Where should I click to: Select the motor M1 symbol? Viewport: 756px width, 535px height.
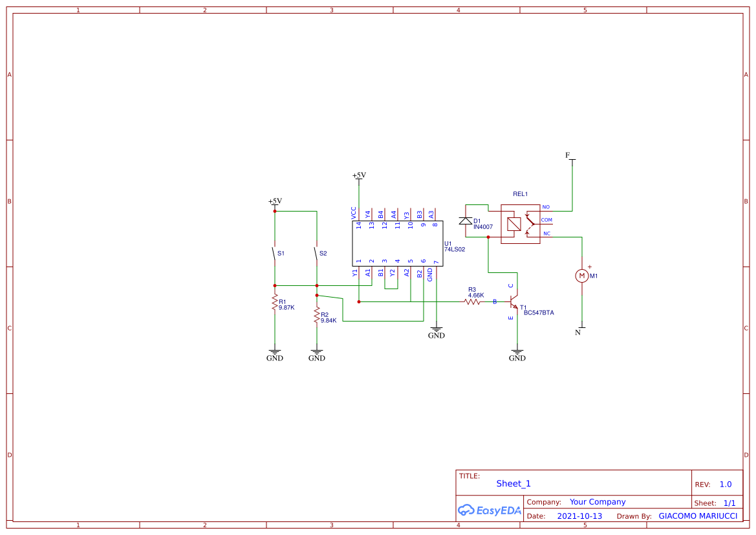click(x=581, y=274)
